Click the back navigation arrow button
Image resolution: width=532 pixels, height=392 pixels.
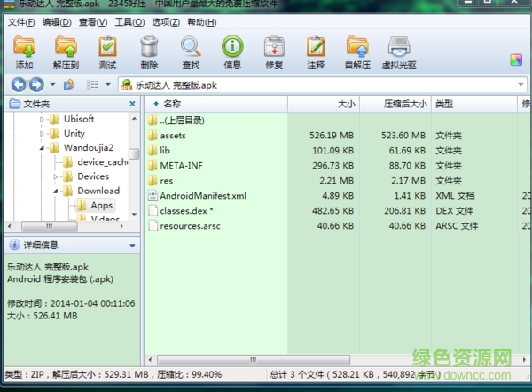tap(15, 84)
